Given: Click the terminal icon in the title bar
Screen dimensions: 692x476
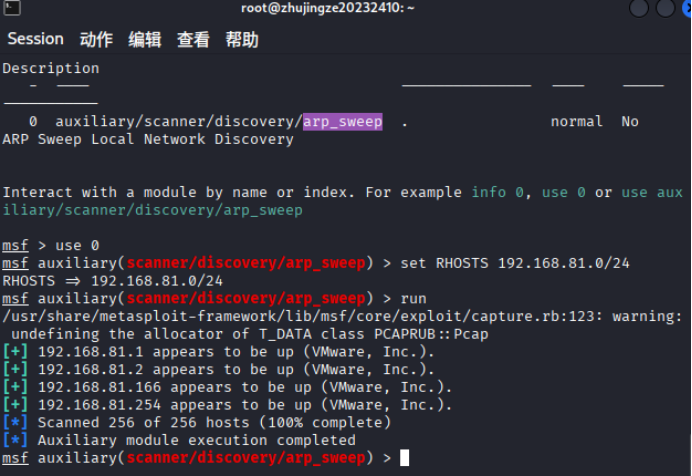Looking at the screenshot, I should pos(12,7).
